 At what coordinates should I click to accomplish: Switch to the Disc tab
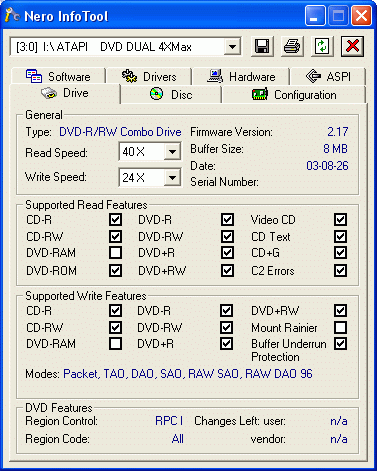[x=171, y=95]
